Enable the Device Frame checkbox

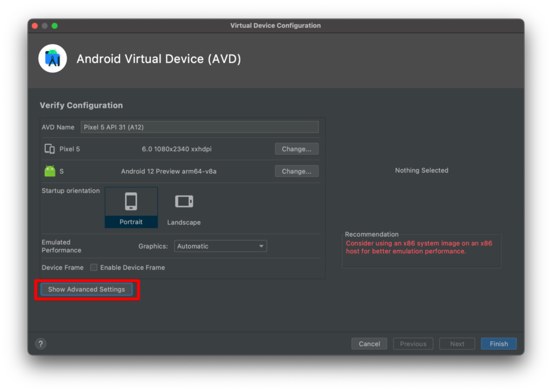tap(93, 267)
